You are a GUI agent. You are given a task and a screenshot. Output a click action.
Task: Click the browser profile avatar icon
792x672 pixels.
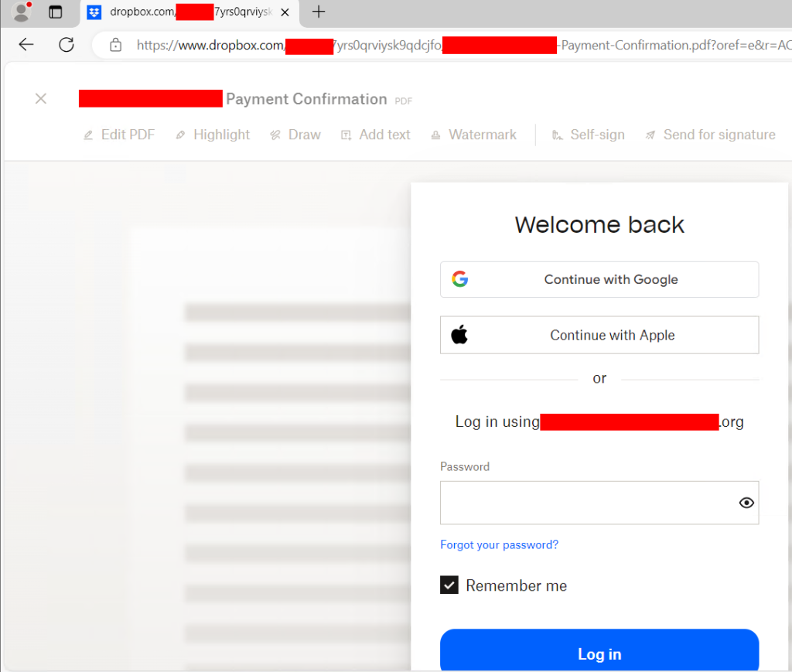(21, 12)
